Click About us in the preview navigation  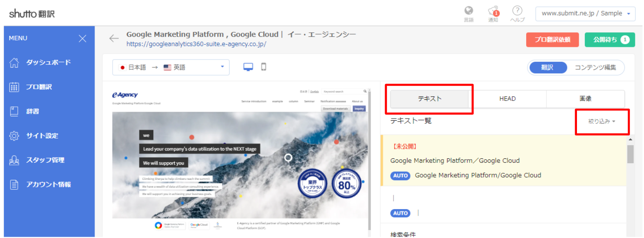(x=357, y=101)
